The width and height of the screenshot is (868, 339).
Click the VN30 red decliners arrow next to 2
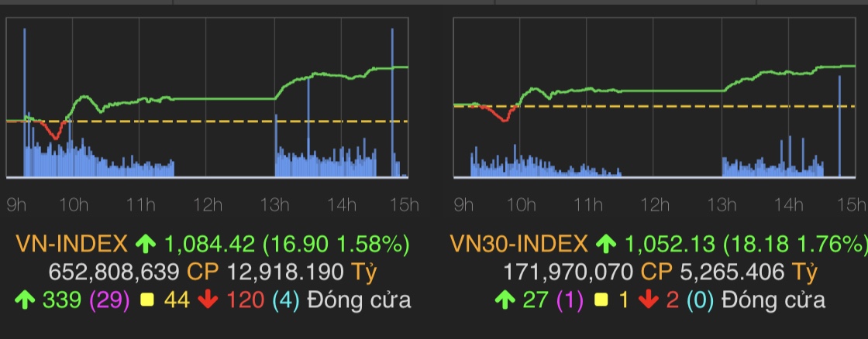[648, 300]
